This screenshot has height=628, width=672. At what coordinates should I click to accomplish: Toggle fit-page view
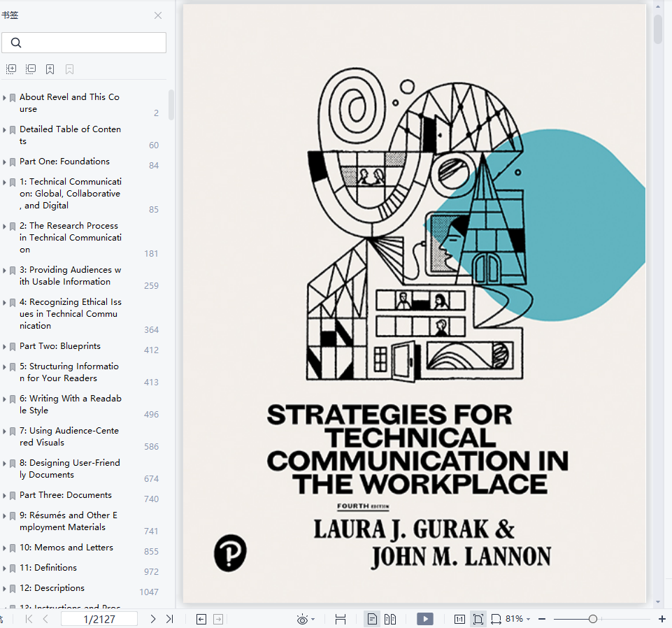(478, 619)
